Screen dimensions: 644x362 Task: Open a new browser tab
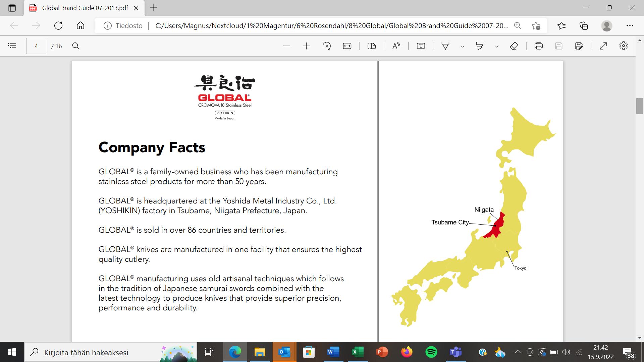153,8
